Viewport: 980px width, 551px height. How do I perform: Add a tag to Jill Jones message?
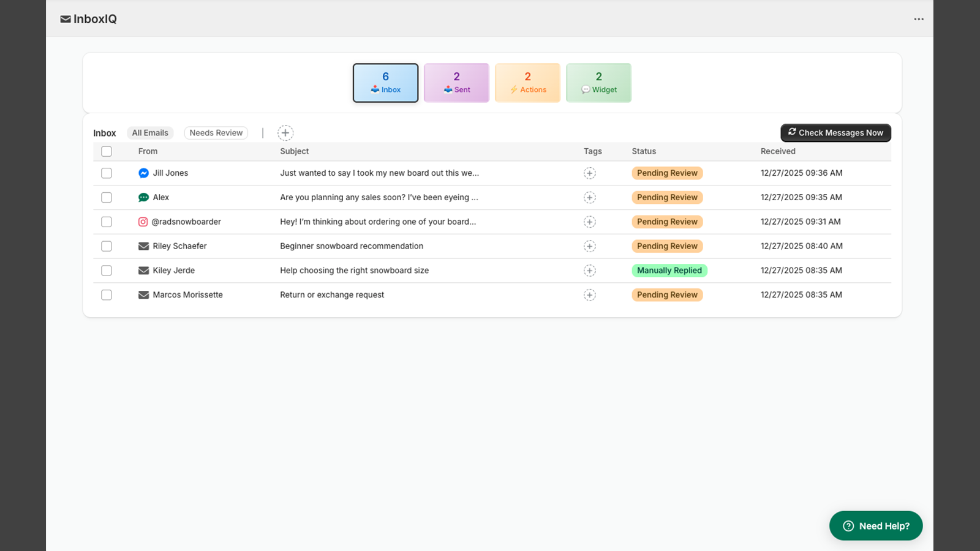[589, 173]
